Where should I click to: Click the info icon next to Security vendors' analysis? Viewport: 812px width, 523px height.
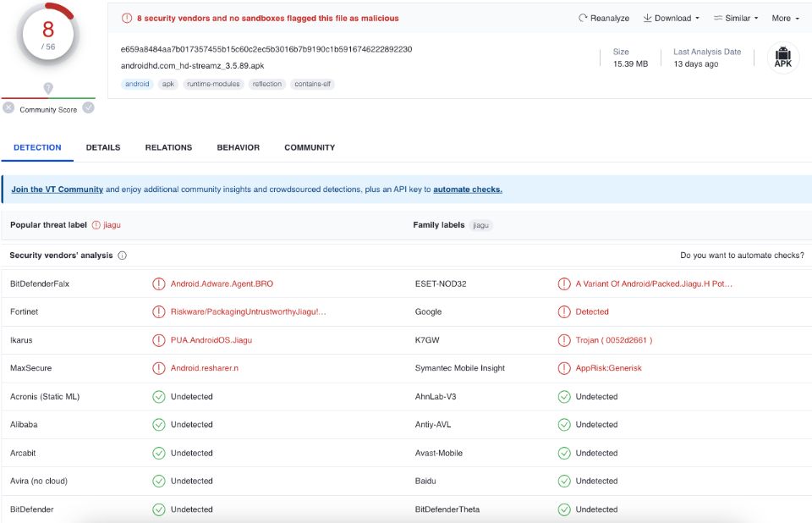tap(122, 256)
